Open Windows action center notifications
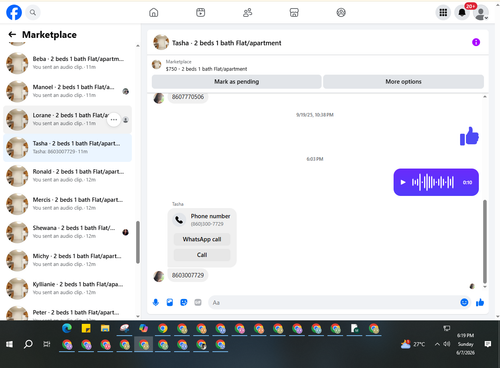 488,344
